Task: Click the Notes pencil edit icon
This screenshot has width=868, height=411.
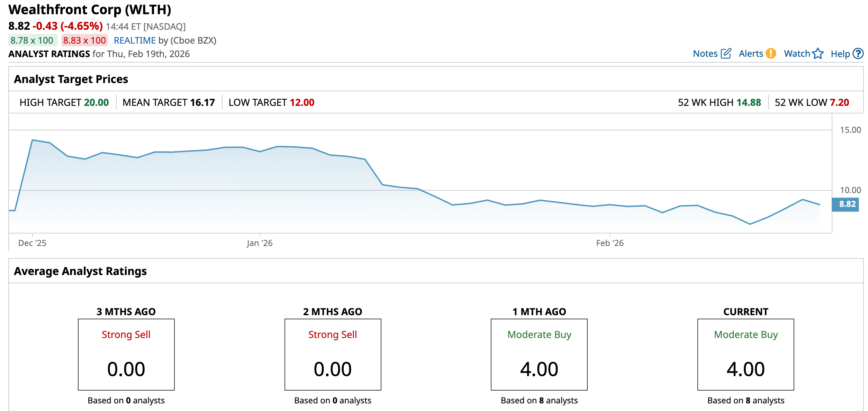Action: pyautogui.click(x=726, y=54)
